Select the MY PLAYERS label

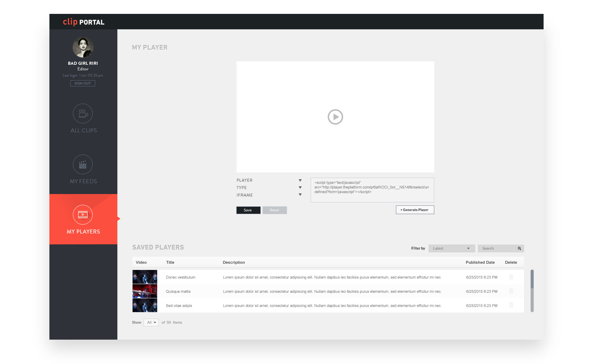[83, 232]
